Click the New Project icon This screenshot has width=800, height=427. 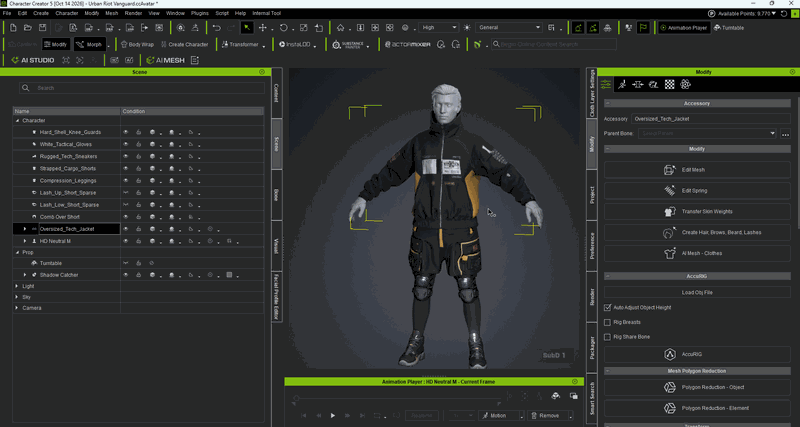pyautogui.click(x=13, y=28)
